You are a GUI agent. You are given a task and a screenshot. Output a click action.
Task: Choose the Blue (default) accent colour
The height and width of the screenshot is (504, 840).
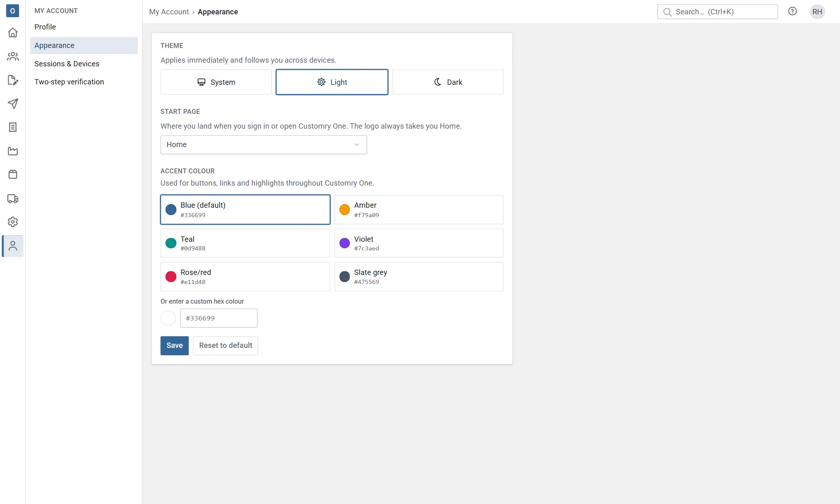coord(245,209)
